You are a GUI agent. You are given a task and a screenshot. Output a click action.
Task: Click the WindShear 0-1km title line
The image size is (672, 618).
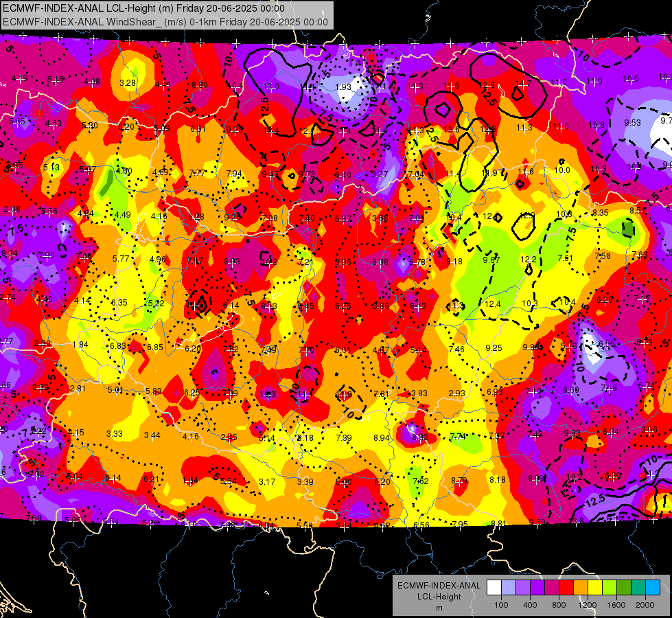click(x=165, y=22)
